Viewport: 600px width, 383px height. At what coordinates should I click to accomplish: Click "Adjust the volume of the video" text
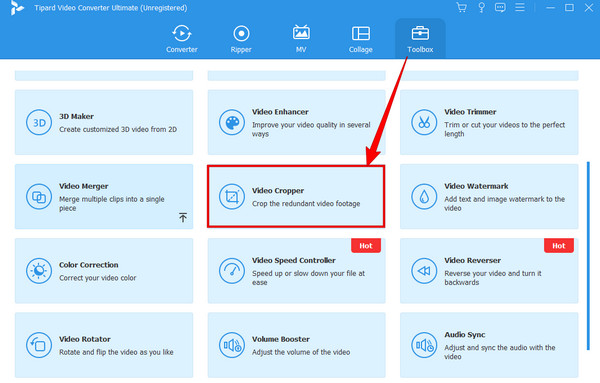point(301,352)
